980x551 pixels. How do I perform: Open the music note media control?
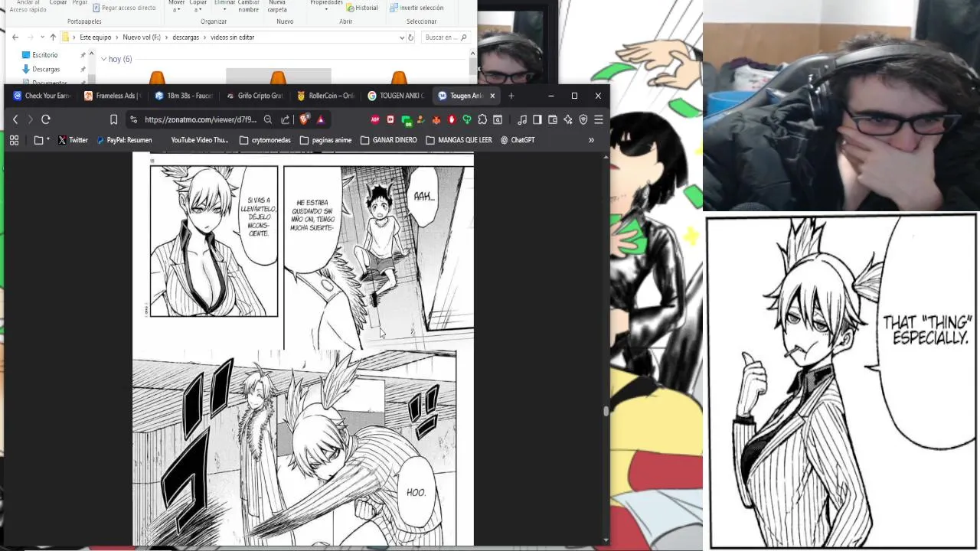(522, 119)
